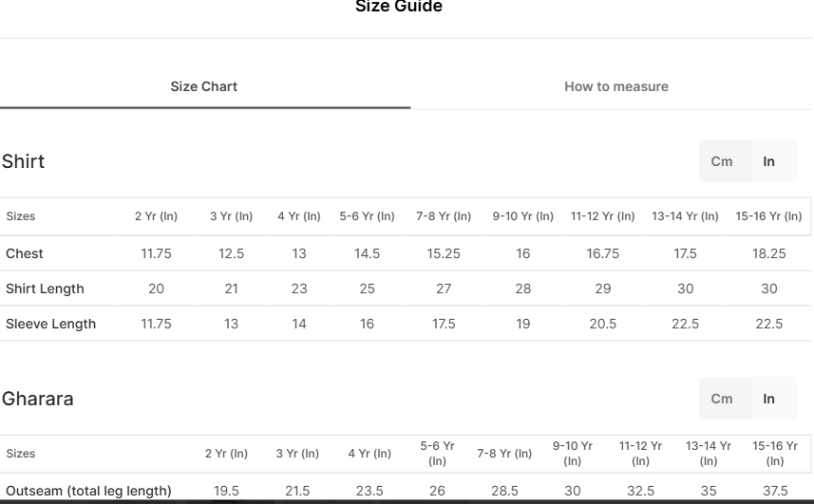This screenshot has height=504, width=814.
Task: Select the 2 Yr (In) shirt column header
Action: tap(157, 216)
